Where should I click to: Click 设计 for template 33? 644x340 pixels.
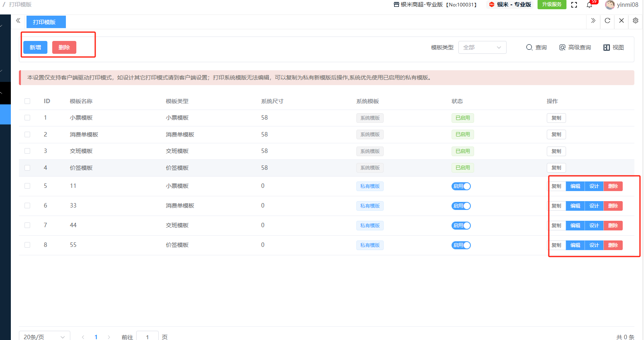[594, 206]
